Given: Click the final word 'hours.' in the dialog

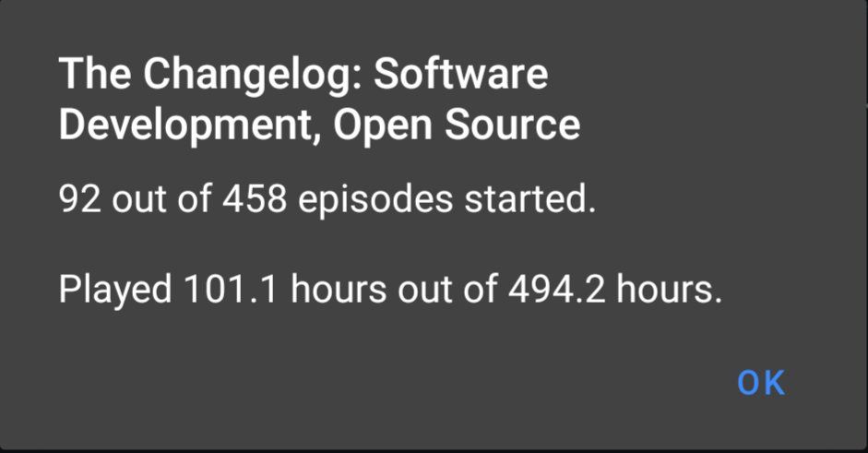Looking at the screenshot, I should (670, 289).
